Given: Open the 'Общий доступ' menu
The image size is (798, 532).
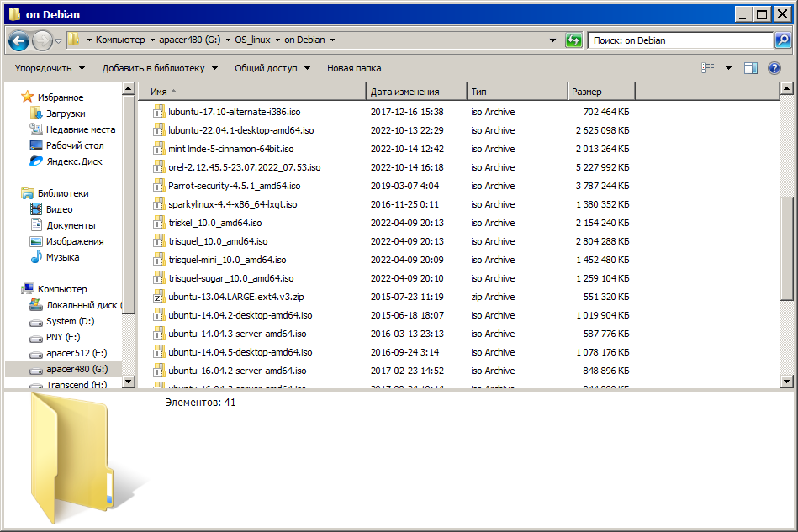Looking at the screenshot, I should (x=272, y=68).
